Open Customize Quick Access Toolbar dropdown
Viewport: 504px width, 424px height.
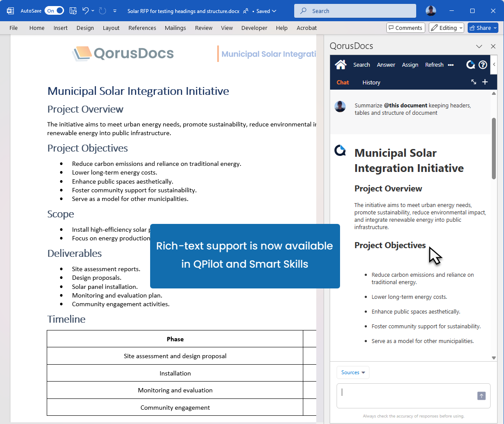tap(115, 11)
